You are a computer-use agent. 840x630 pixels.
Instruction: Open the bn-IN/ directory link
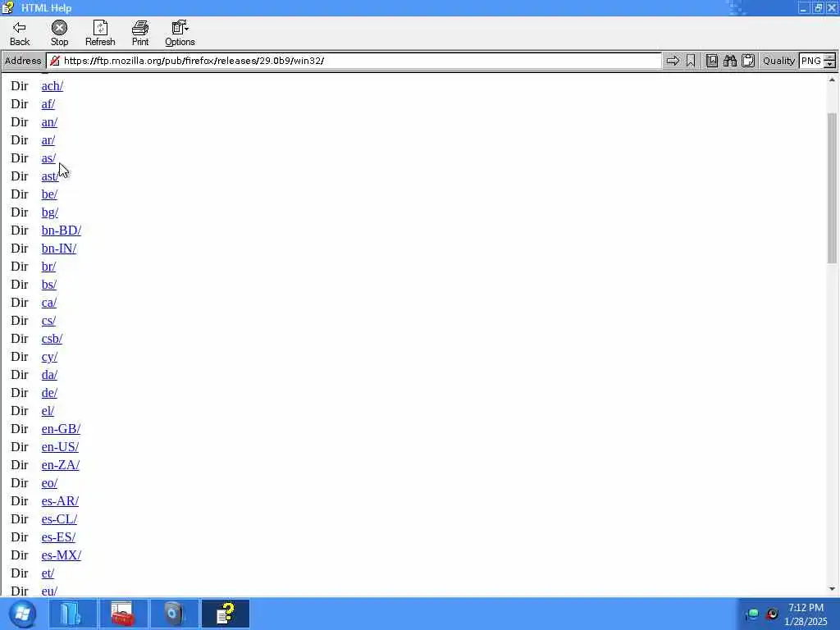(59, 249)
